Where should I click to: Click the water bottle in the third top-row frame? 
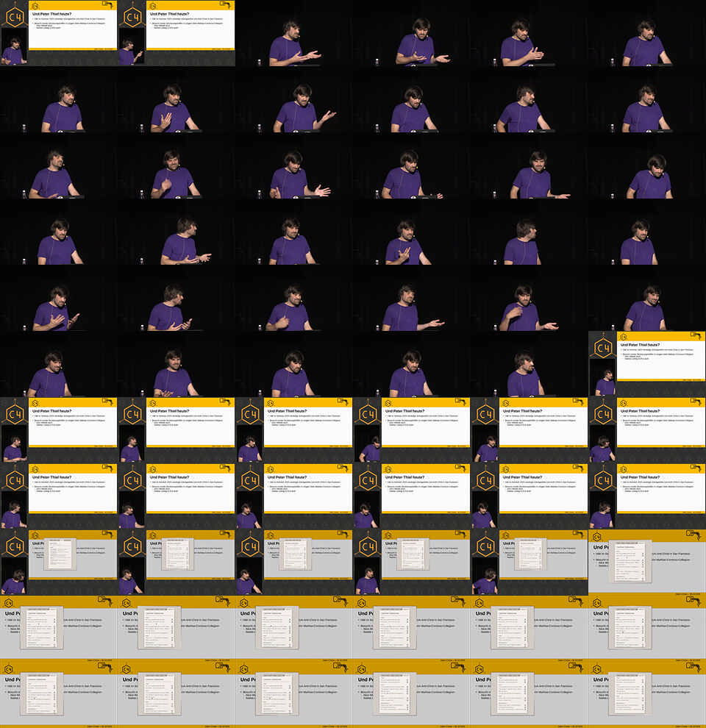pyautogui.click(x=258, y=62)
